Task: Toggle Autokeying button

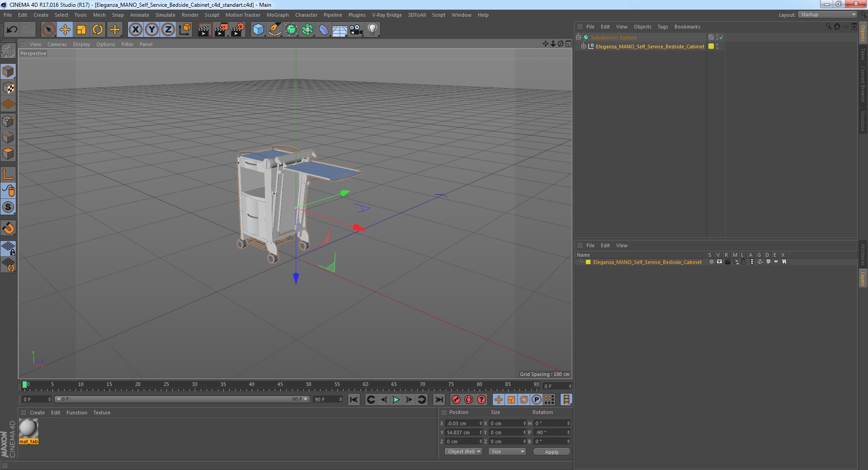Action: click(x=469, y=399)
